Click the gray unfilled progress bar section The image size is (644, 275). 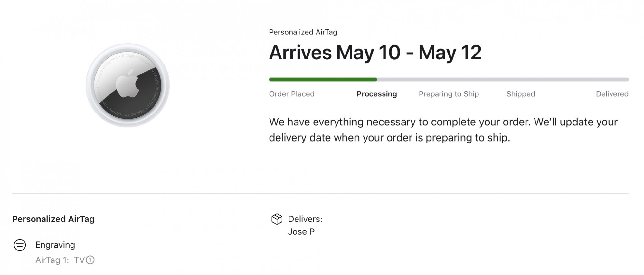pos(502,79)
